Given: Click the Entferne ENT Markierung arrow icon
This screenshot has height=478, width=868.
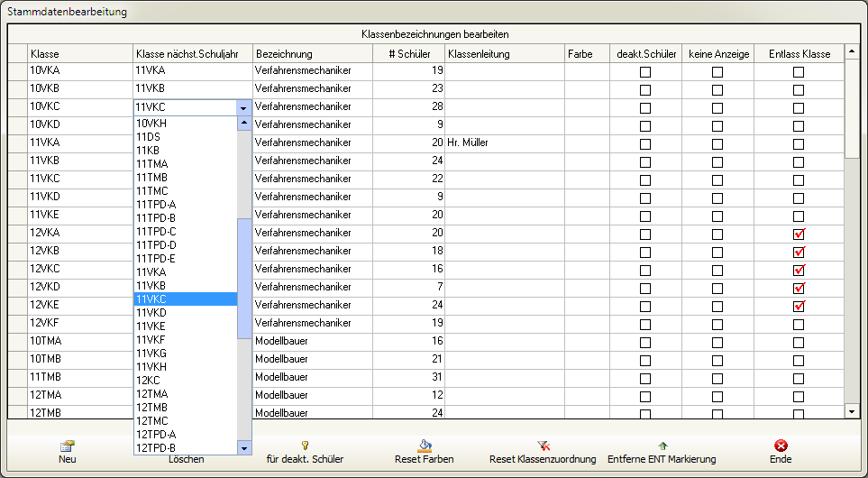Looking at the screenshot, I should click(662, 446).
